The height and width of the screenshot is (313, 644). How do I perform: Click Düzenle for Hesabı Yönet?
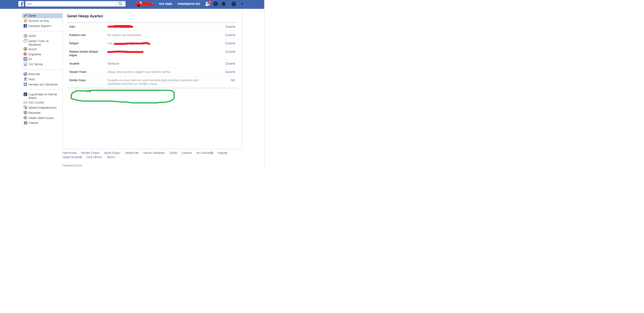(x=230, y=72)
